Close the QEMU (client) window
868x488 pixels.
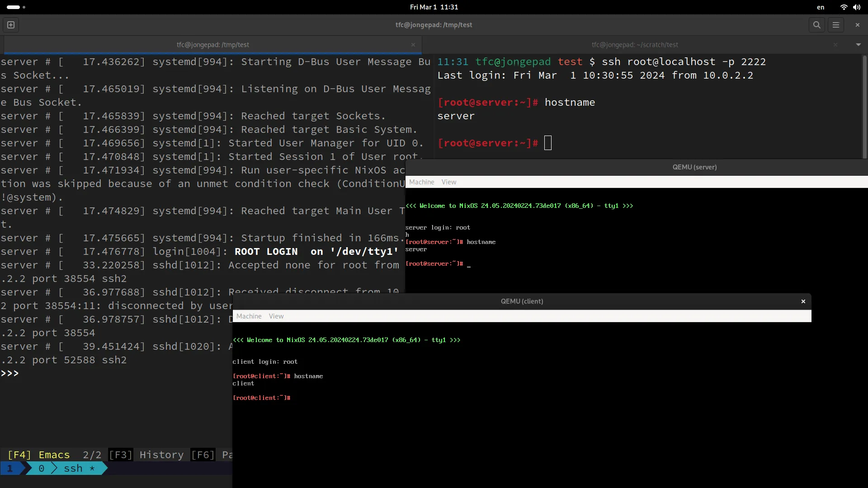[x=803, y=301]
